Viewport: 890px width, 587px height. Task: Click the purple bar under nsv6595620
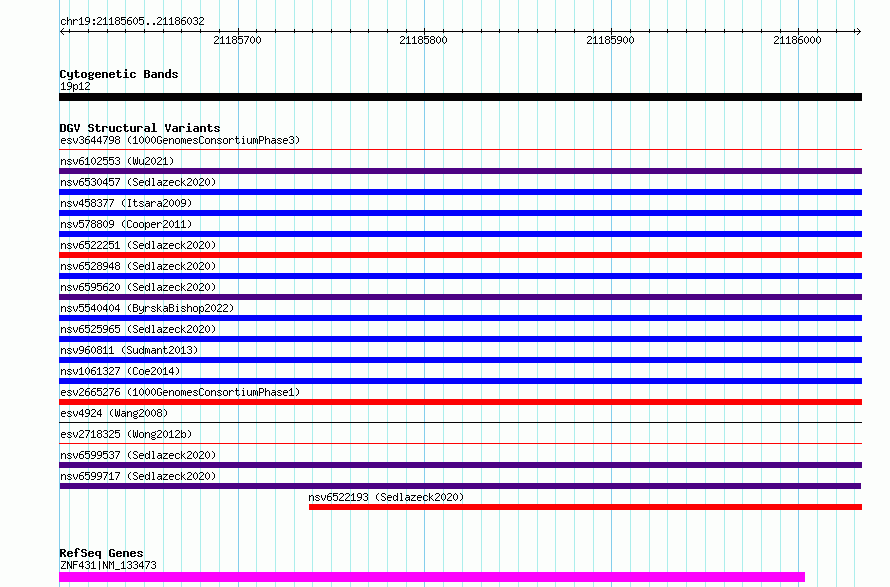point(460,297)
